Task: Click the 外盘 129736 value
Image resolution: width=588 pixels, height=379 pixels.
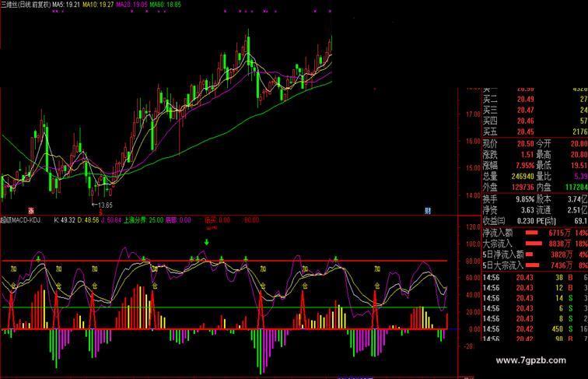Action: (523, 187)
